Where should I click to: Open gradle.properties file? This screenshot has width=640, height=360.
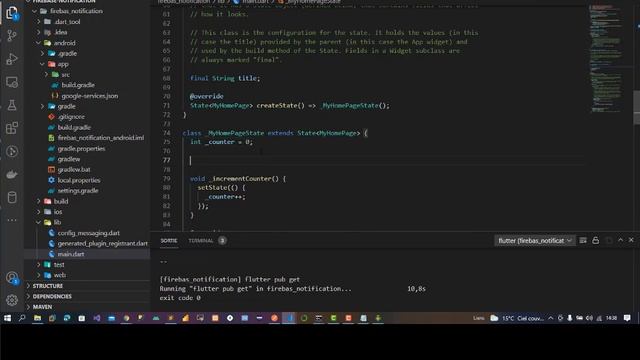pos(81,149)
